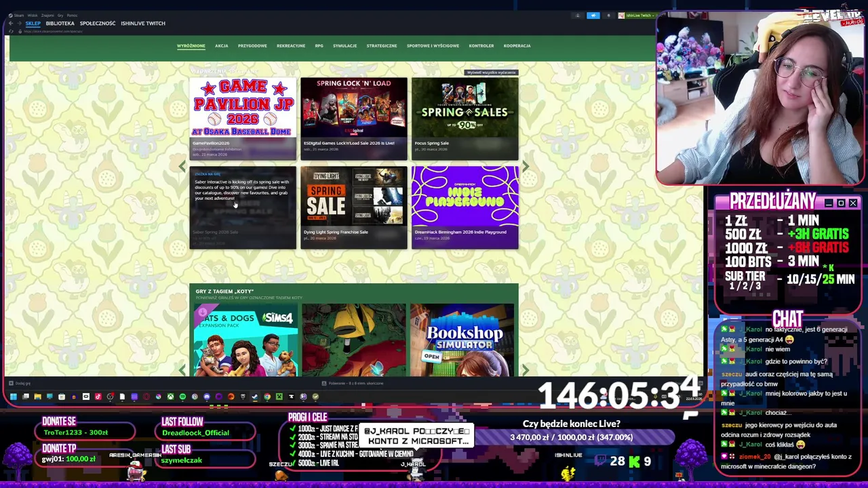Open The Sims 4 Cats & Dogs card

[245, 340]
